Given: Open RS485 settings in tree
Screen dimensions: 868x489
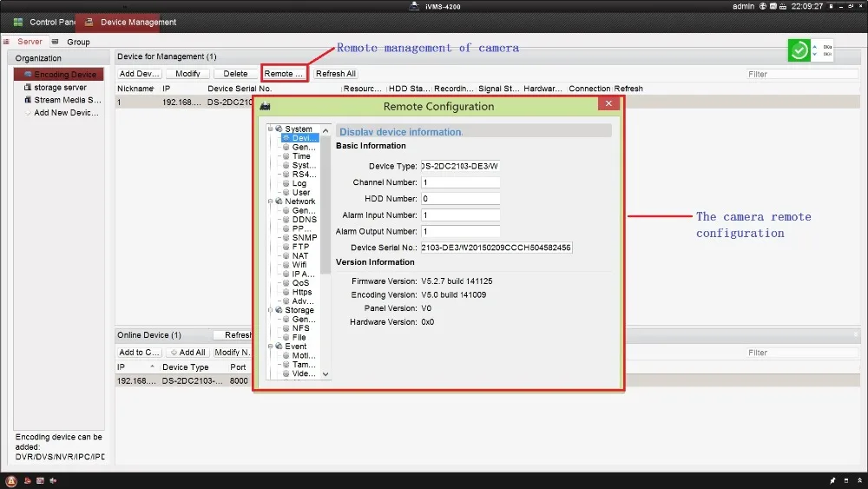Looking at the screenshot, I should [x=299, y=175].
